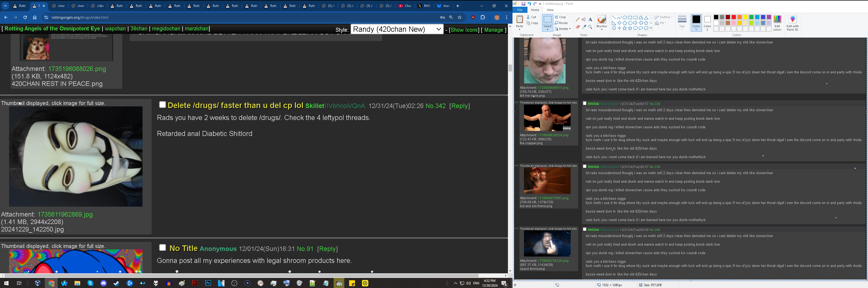Pick the red color swatch in Paint

click(733, 17)
